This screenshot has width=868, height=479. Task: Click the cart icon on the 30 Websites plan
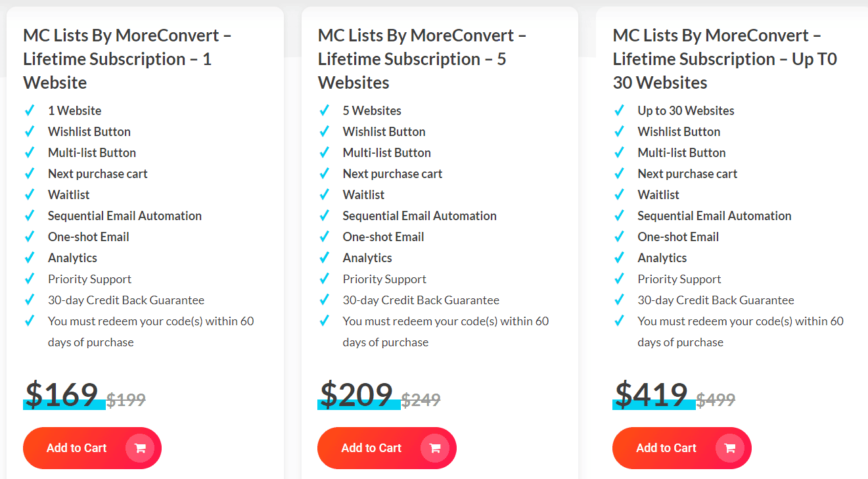tap(730, 447)
